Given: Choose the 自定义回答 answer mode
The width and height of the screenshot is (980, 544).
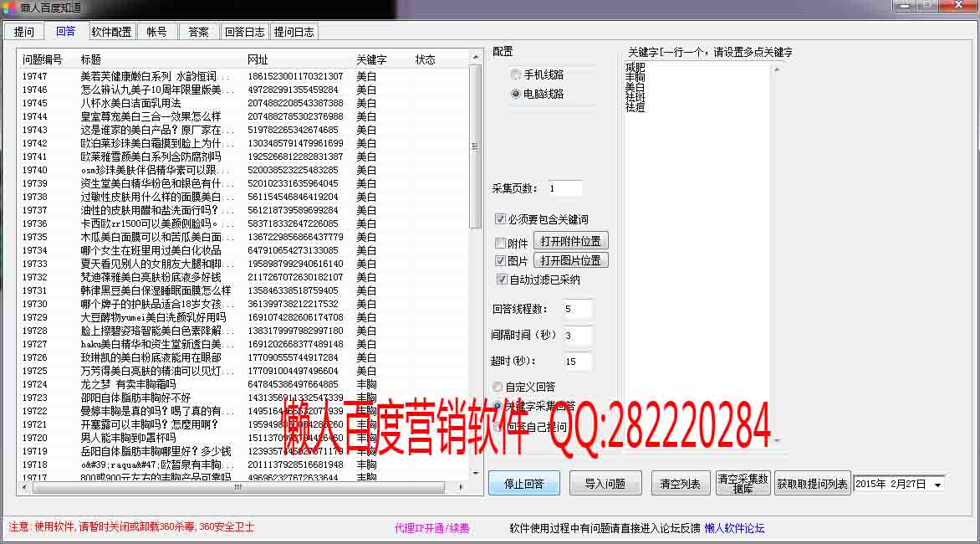Looking at the screenshot, I should 498,387.
